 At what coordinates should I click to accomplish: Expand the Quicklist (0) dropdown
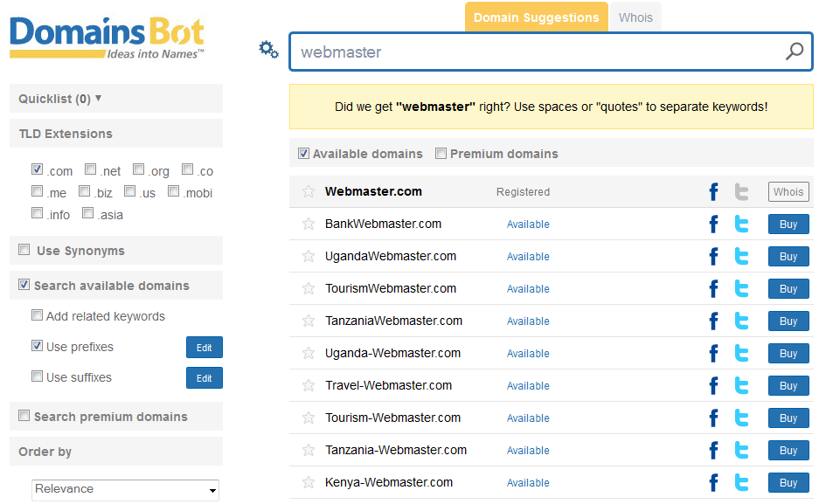pos(60,99)
